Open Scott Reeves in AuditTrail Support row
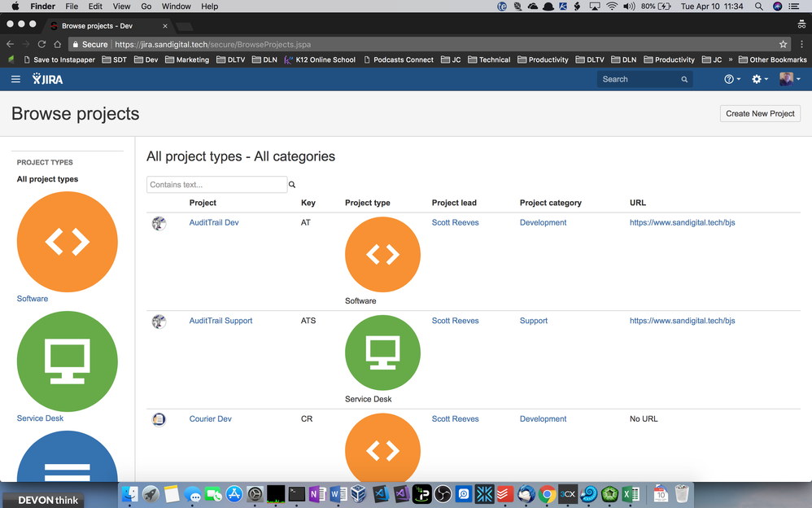 pyautogui.click(x=455, y=321)
